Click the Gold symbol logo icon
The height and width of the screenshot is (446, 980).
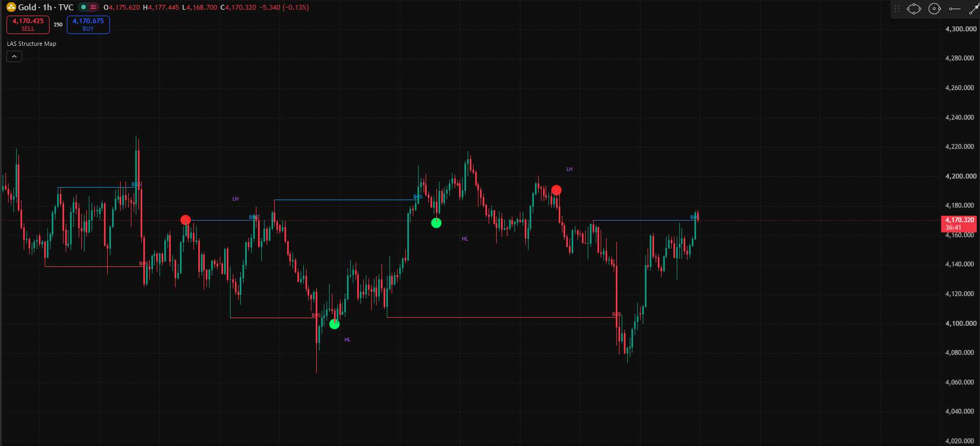(x=11, y=7)
